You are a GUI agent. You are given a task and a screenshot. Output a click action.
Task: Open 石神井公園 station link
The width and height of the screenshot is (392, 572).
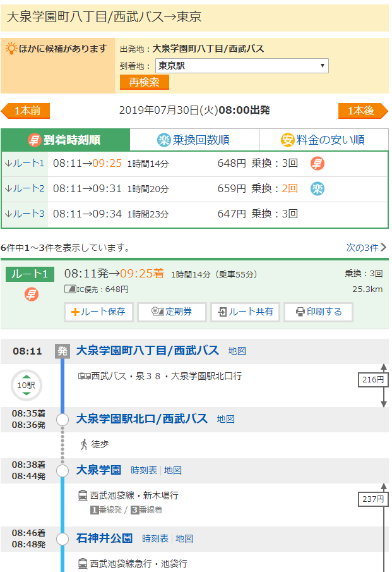[104, 538]
